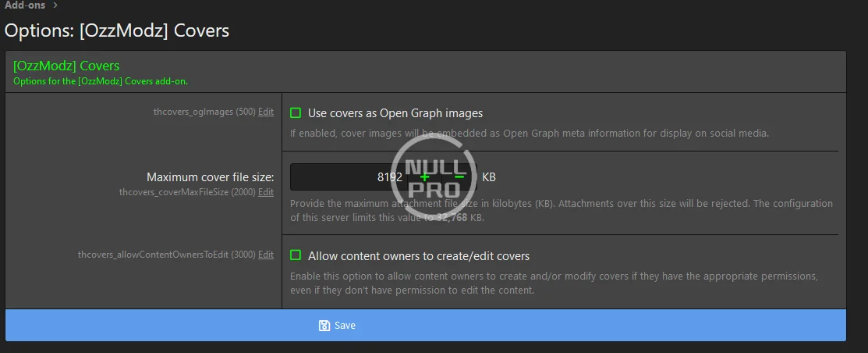The image size is (868, 353).
Task: Open Edit link for thcovers_allowContentOwnersToEdit
Action: (266, 255)
